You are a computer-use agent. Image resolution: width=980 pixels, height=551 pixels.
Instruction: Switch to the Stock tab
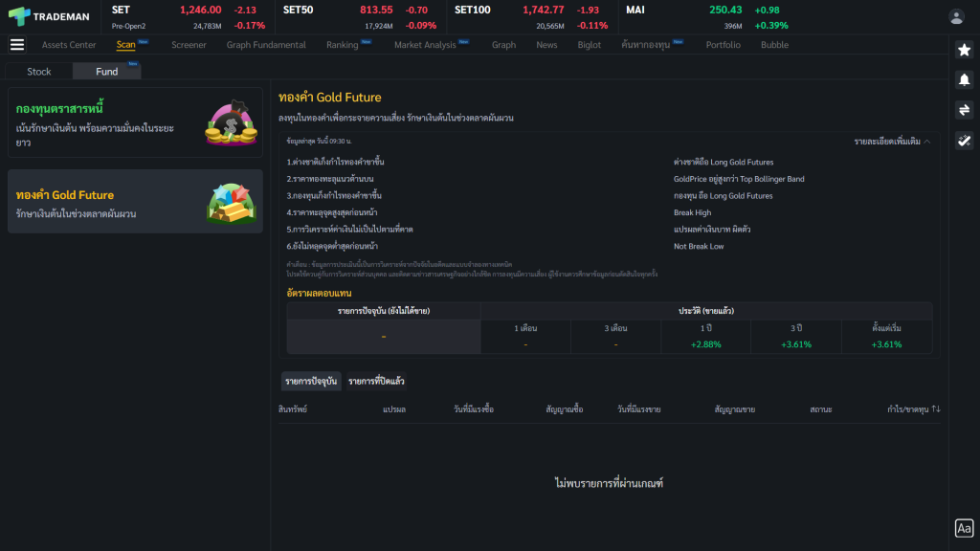(x=39, y=72)
